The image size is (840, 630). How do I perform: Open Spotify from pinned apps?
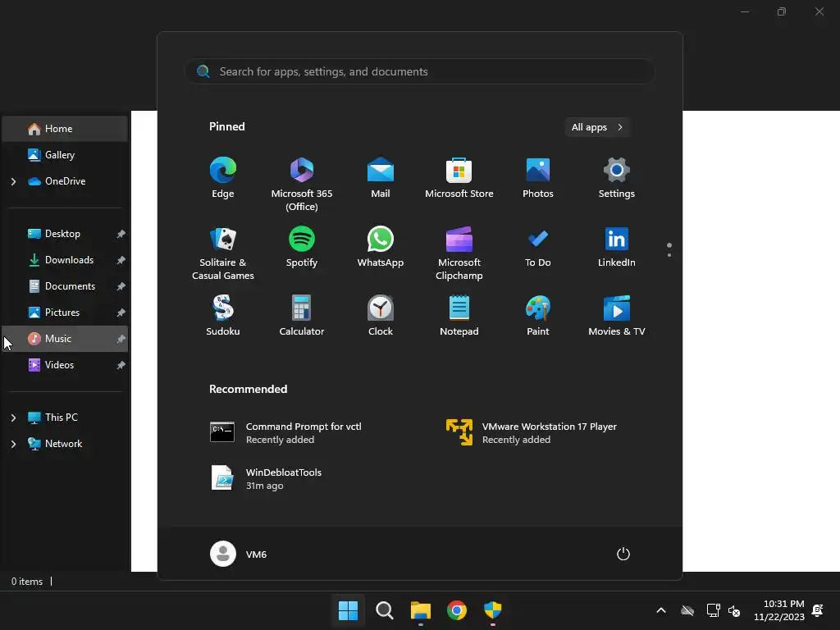pos(302,246)
